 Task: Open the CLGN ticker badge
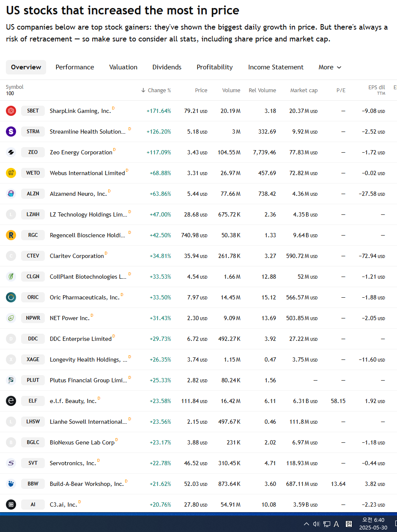pyautogui.click(x=33, y=277)
